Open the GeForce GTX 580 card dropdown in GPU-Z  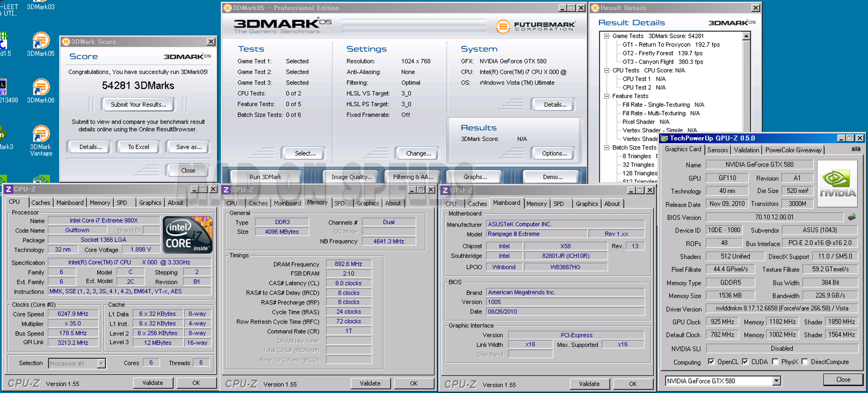coord(776,381)
